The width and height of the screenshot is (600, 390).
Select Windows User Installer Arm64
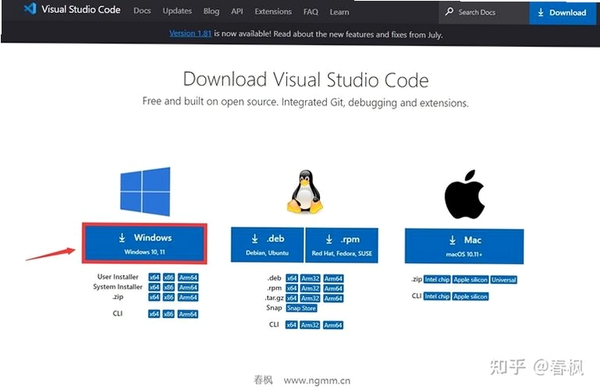[x=188, y=277]
